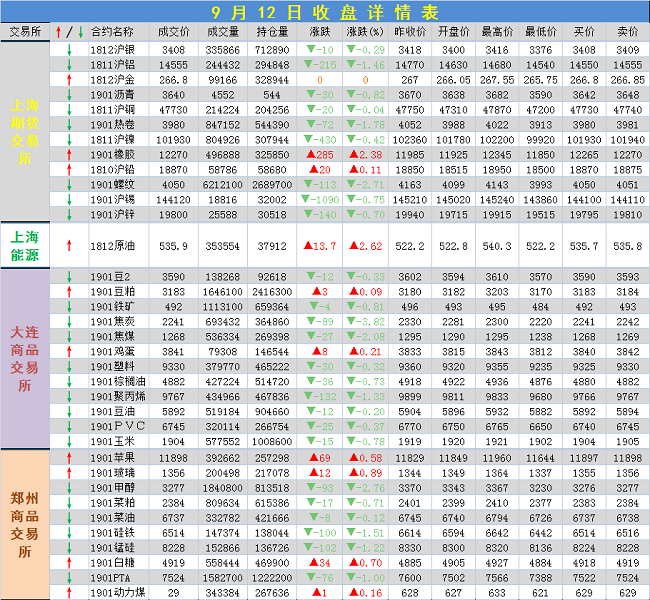Select the 合约名称 column header
650x600 pixels.
[x=112, y=32]
